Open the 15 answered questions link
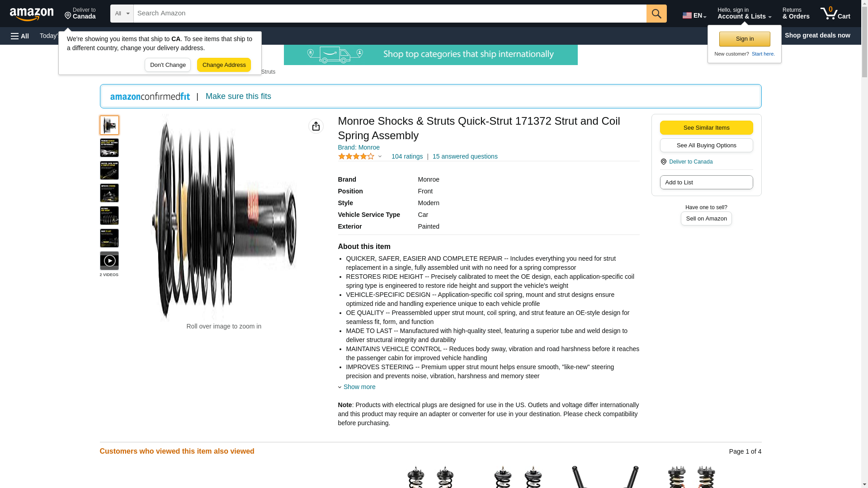Screen dimensions: 868x488 [x=465, y=156]
